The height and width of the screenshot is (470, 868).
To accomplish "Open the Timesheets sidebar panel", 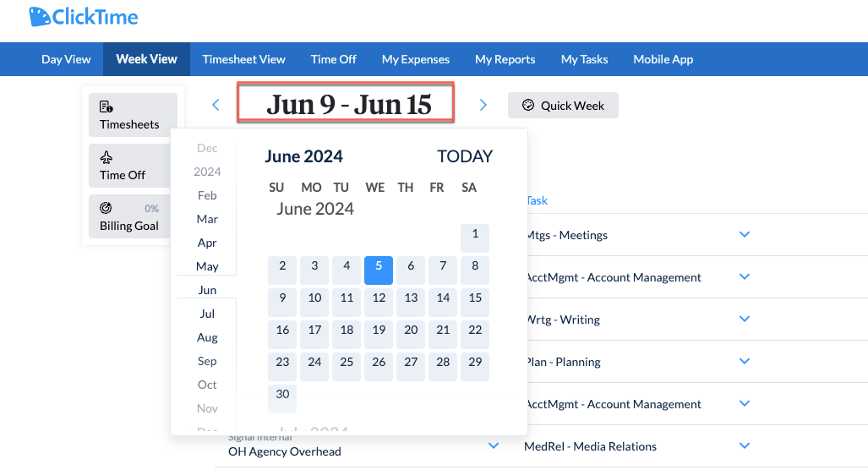I will [133, 115].
